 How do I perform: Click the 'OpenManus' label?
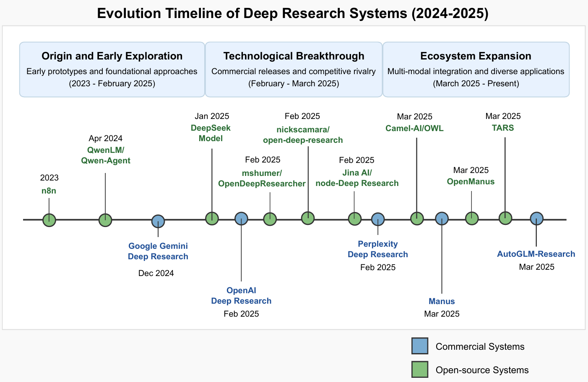471,182
